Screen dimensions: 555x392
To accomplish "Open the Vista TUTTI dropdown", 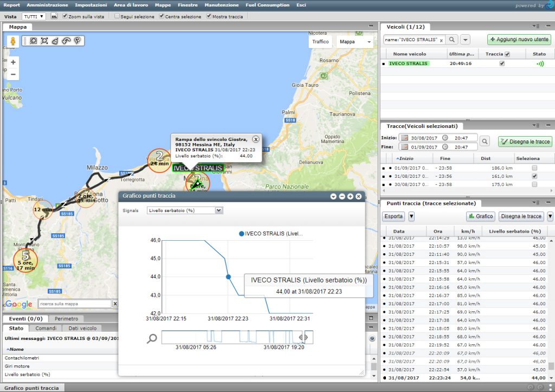I will [x=34, y=17].
